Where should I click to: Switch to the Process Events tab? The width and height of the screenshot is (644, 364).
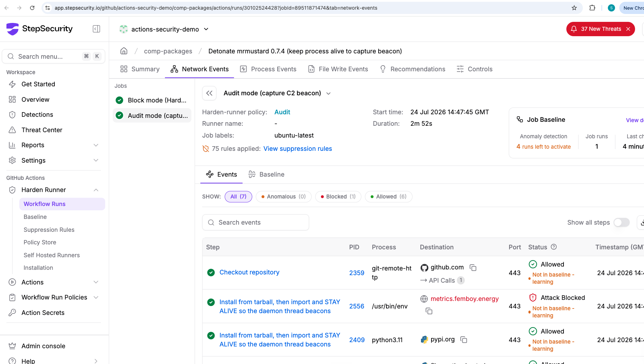coord(268,69)
